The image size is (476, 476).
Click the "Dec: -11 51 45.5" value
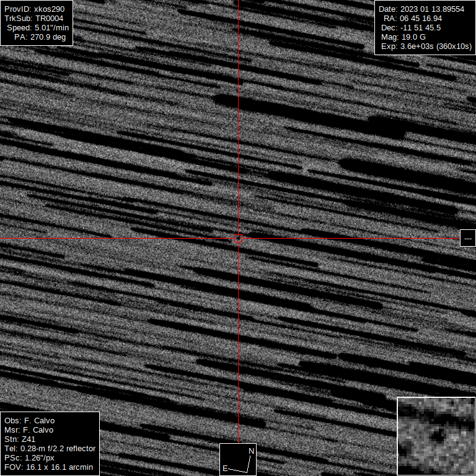point(411,28)
